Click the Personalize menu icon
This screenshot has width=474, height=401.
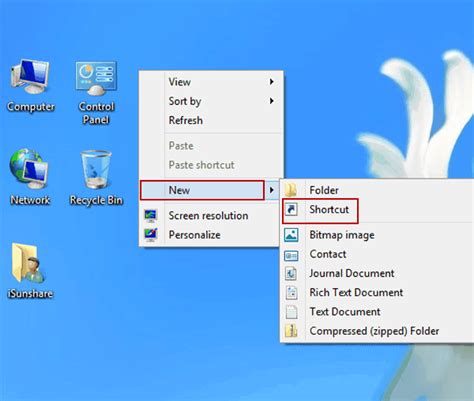point(151,235)
